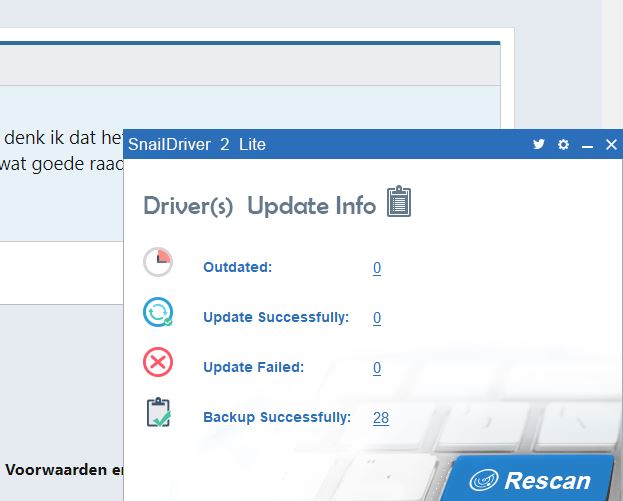Click the Update Failed red X icon

pos(158,362)
